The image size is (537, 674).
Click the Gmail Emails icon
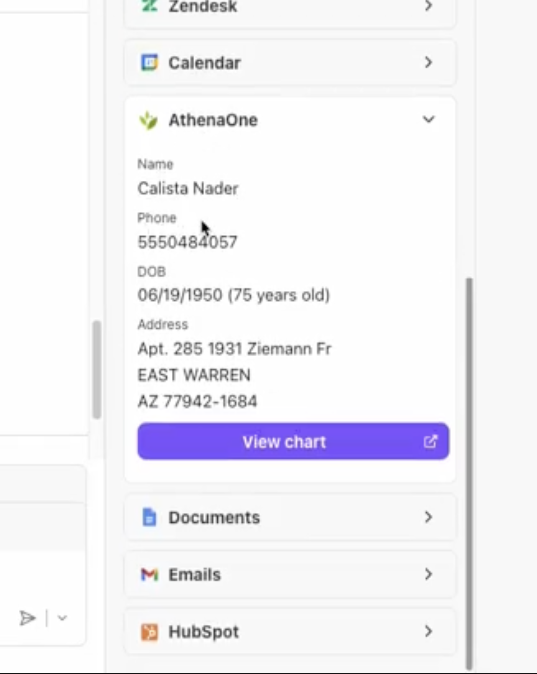(x=149, y=574)
